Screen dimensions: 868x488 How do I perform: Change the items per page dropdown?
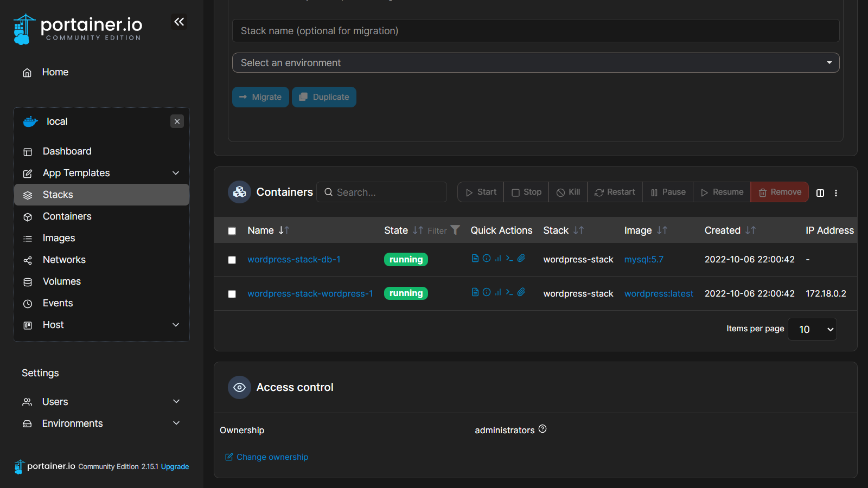tap(812, 329)
